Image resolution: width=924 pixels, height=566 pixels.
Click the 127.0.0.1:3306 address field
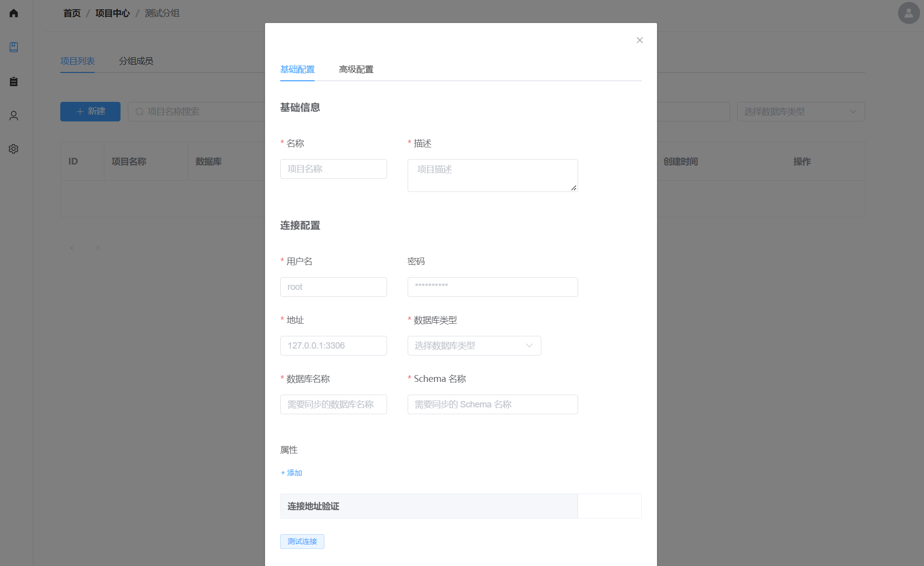pos(333,346)
